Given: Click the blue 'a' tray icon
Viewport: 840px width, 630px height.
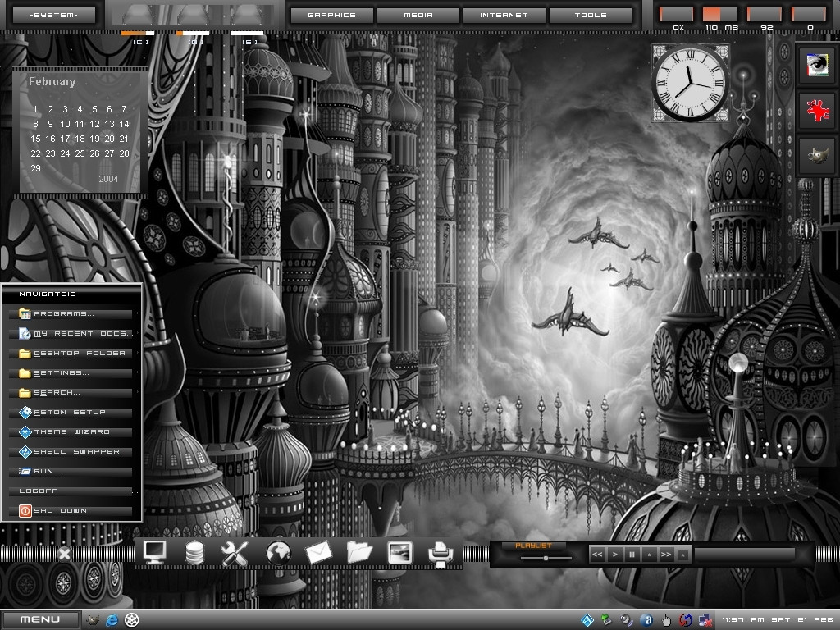Looking at the screenshot, I should click(646, 620).
